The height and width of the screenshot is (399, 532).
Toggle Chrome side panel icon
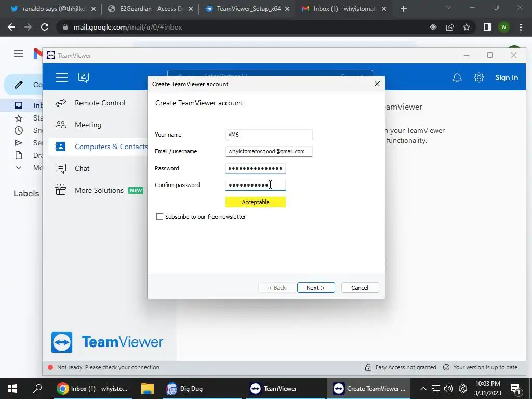click(x=487, y=27)
